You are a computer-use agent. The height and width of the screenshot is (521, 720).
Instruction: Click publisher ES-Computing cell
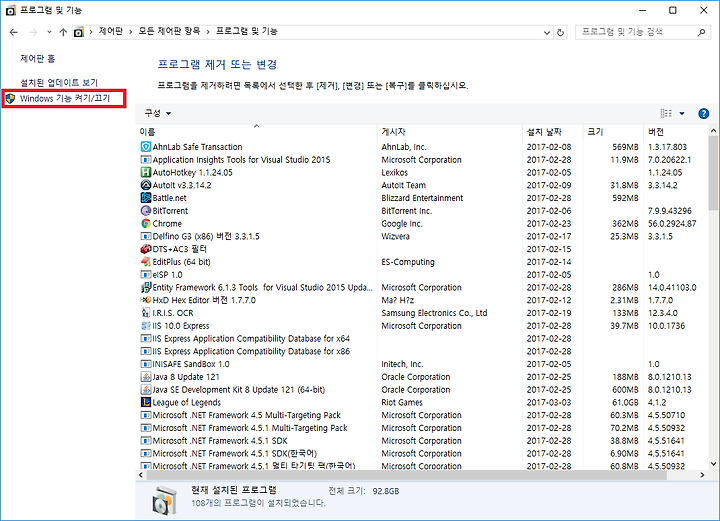point(408,262)
